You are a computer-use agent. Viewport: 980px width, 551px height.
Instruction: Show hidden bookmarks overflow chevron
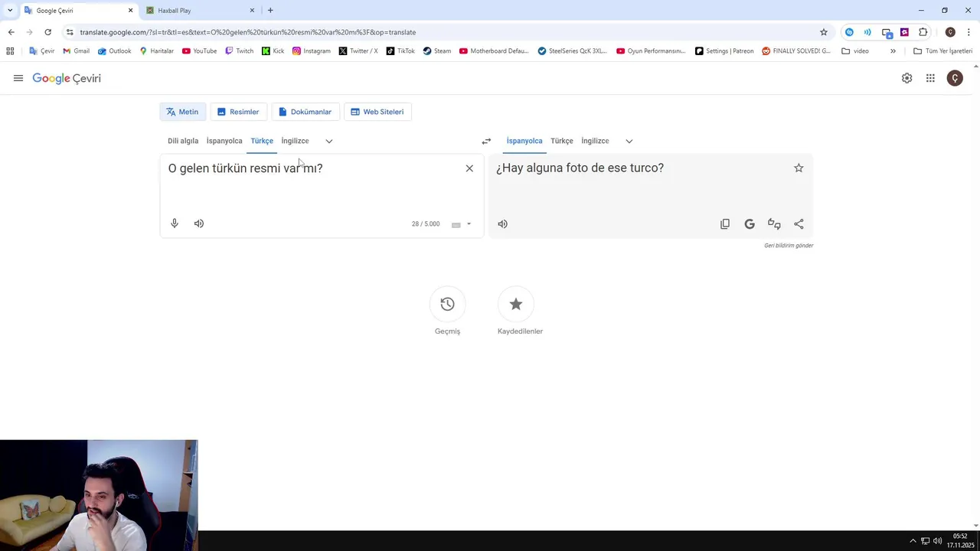(x=893, y=51)
